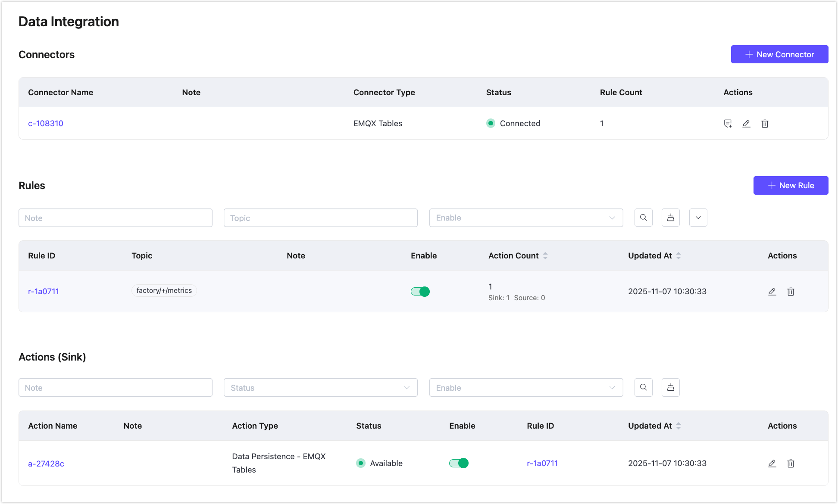Click the search icon in Actions filters
The height and width of the screenshot is (504, 838).
tap(643, 387)
